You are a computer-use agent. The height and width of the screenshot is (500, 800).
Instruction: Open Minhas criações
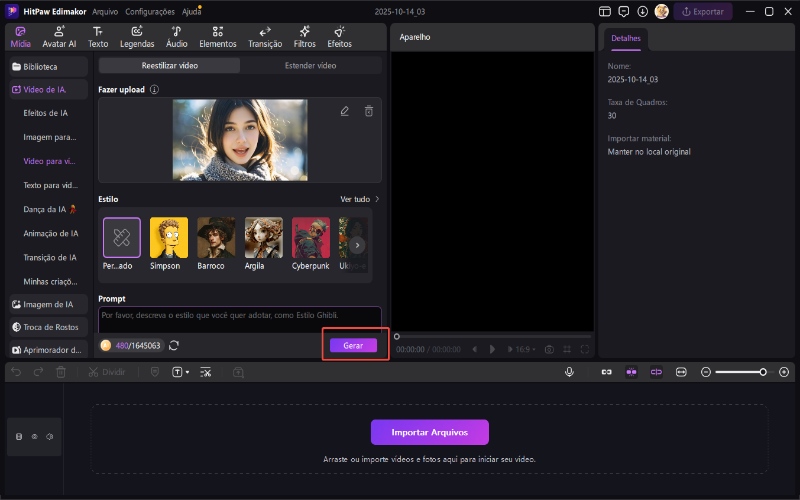(50, 281)
